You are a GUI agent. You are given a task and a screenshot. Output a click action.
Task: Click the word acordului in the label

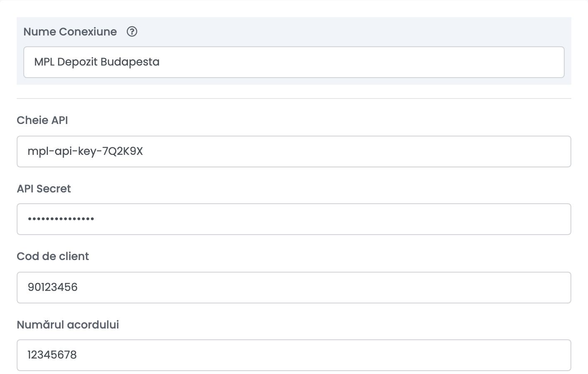pos(93,325)
